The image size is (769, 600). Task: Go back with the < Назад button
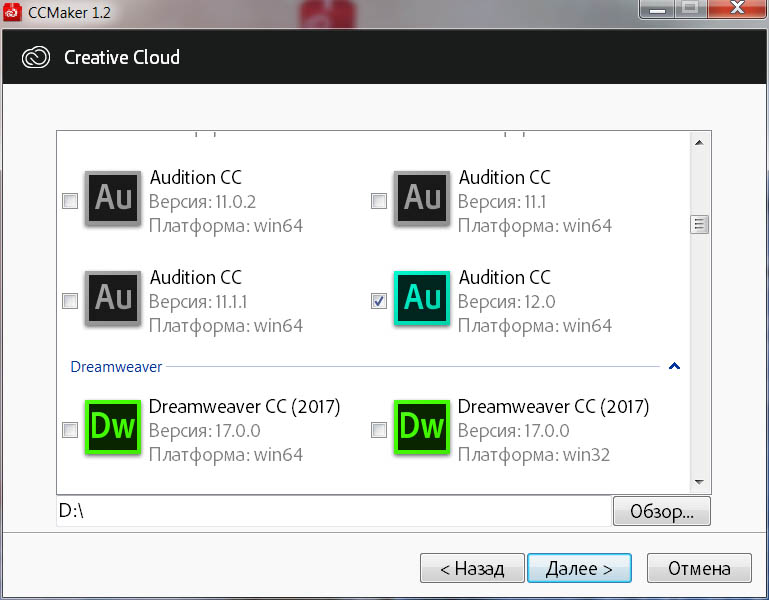(x=472, y=569)
